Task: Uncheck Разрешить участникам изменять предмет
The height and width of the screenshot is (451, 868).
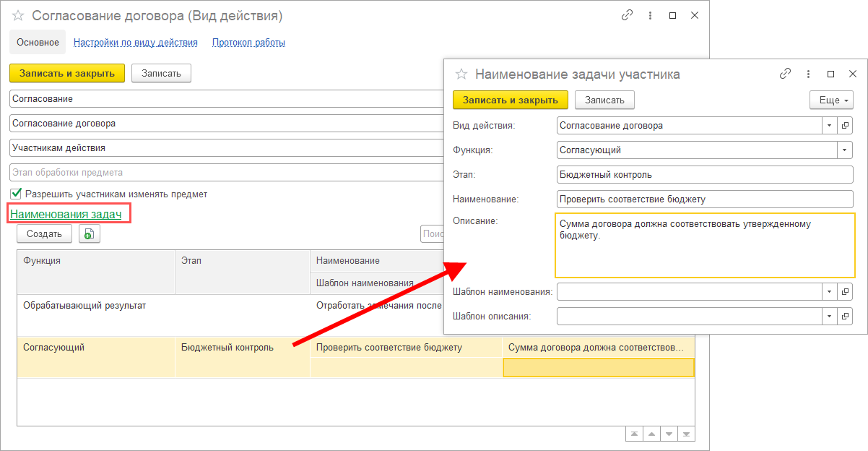Action: 16,194
